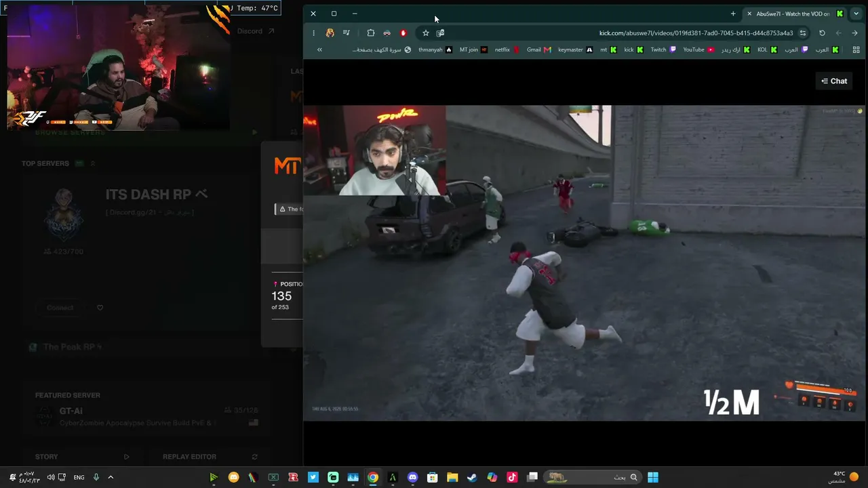
Task: Open the apps grid icon in bookmarks bar
Action: (856, 49)
